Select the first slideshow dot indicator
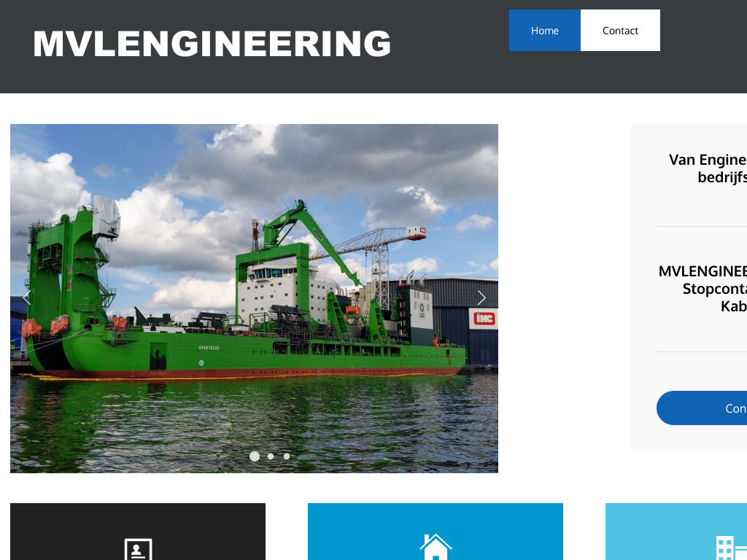Viewport: 747px width, 560px height. (255, 456)
